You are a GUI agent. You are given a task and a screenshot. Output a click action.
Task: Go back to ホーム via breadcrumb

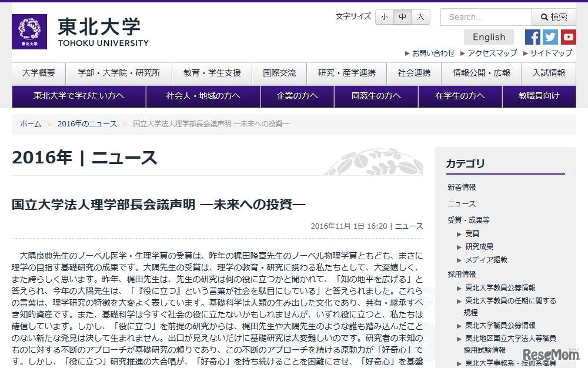click(30, 124)
